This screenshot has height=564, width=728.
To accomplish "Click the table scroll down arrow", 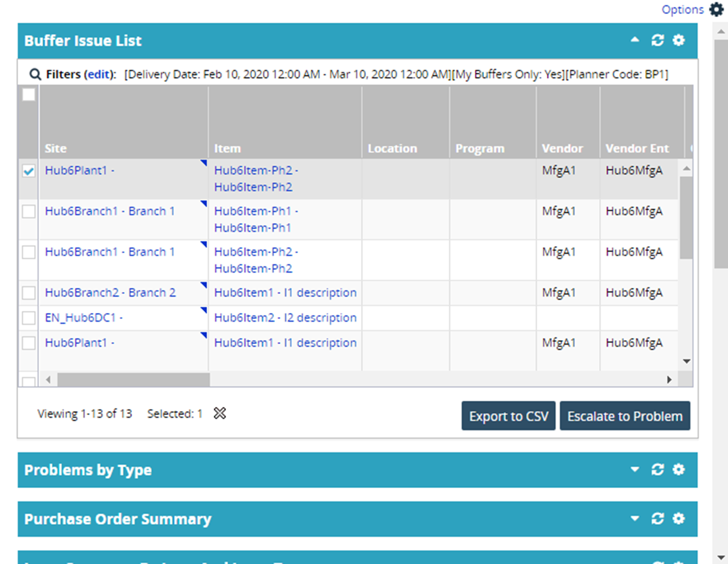I will 686,361.
